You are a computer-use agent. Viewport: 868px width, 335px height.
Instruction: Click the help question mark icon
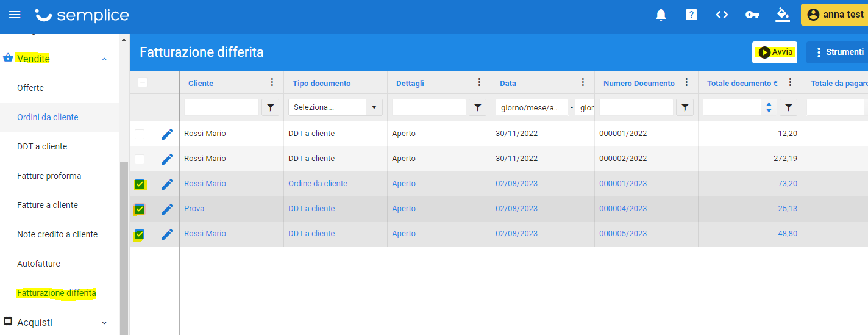coord(691,15)
